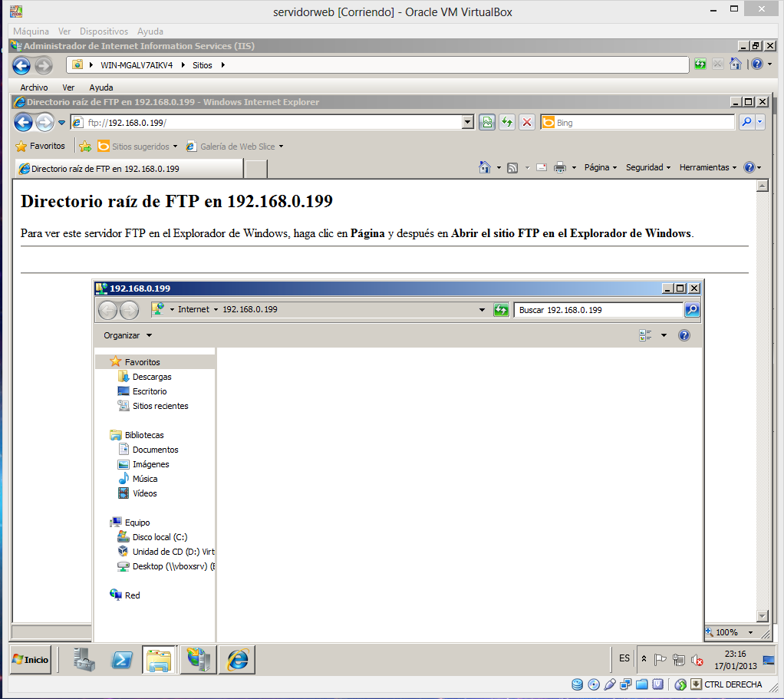Click the Inicio start button
Image resolution: width=784 pixels, height=699 pixels.
click(x=31, y=660)
